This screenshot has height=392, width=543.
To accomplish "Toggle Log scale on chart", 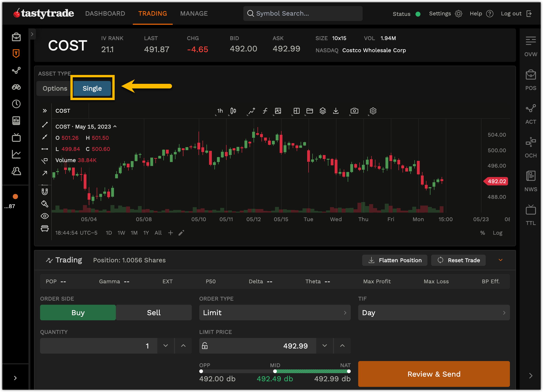I will [x=497, y=233].
